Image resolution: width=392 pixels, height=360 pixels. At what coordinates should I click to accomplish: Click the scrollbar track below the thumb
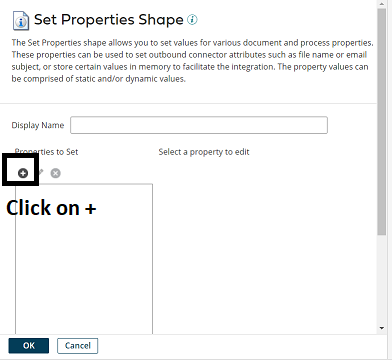pos(382,279)
